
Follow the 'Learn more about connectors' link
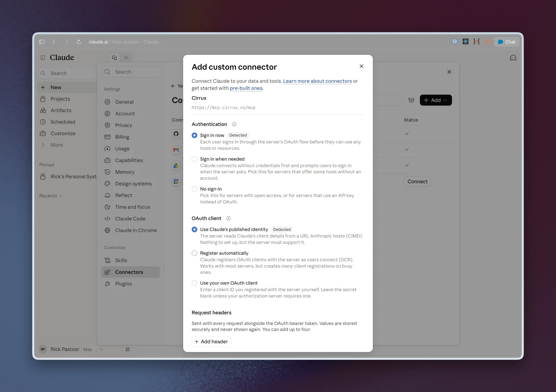pyautogui.click(x=318, y=81)
